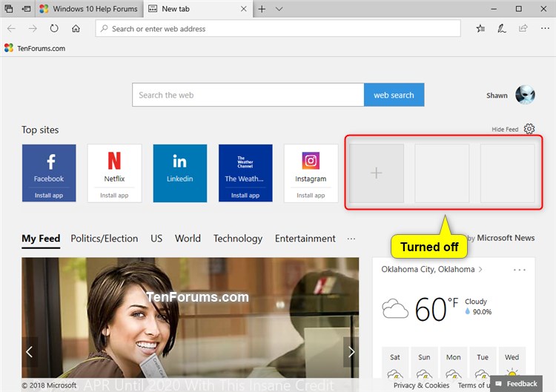Open the Favorites hub star icon
Image resolution: width=556 pixels, height=392 pixels.
click(x=480, y=28)
